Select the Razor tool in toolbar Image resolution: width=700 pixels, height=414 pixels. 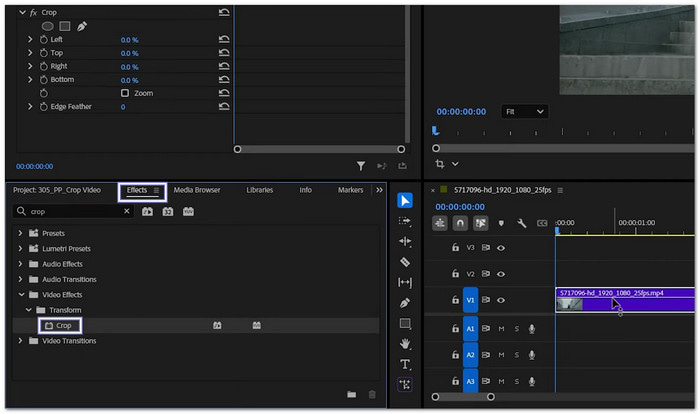405,262
